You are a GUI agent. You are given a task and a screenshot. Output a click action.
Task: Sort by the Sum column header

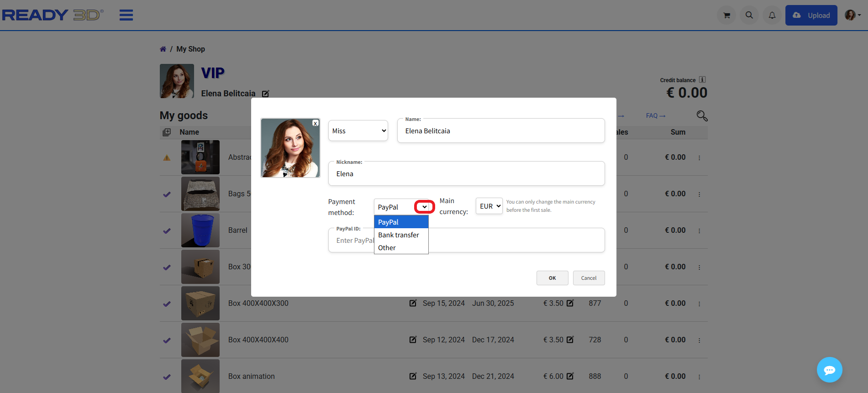coord(678,132)
